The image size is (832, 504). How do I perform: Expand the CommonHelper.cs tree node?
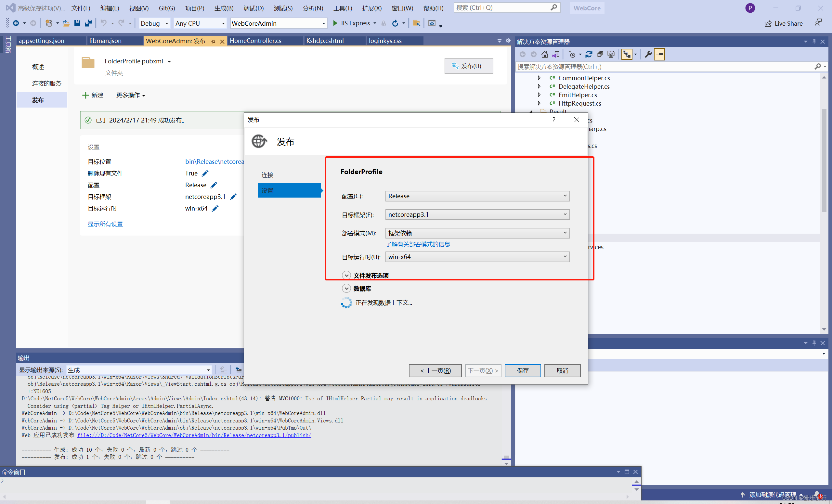click(x=539, y=78)
